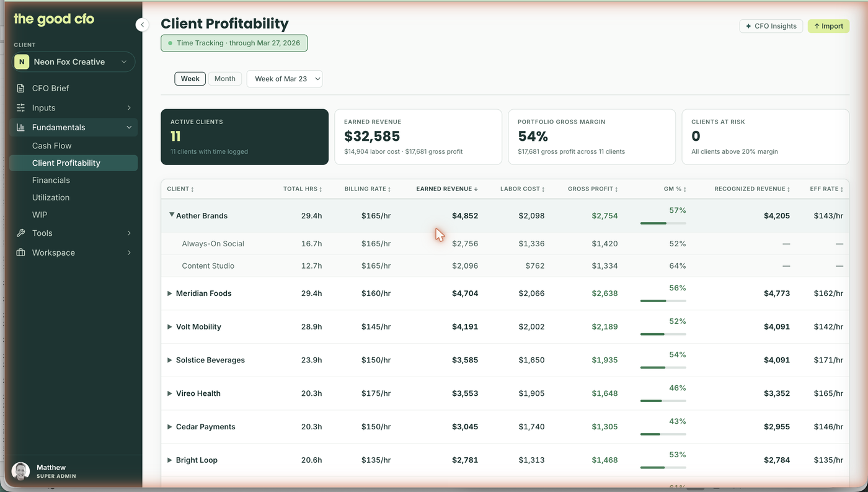Click Volt Mobility 28.9h total hours
This screenshot has width=868, height=492.
(x=312, y=327)
